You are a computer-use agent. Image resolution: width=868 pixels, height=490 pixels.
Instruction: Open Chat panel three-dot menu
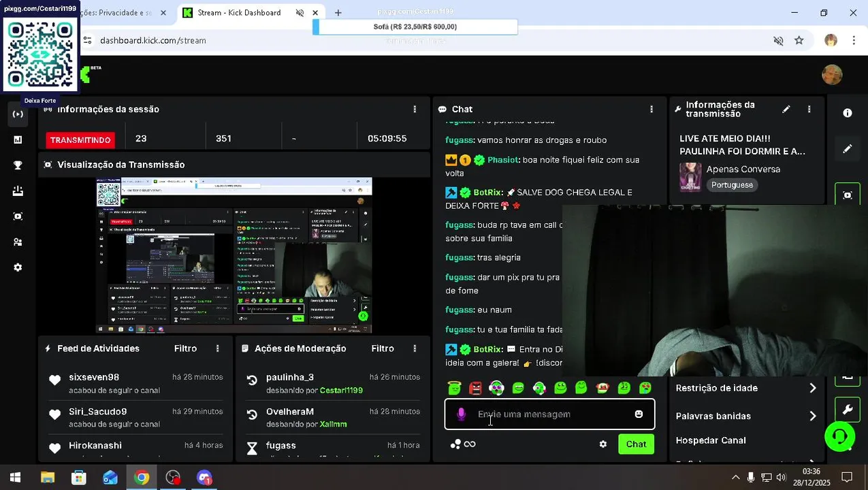click(652, 109)
